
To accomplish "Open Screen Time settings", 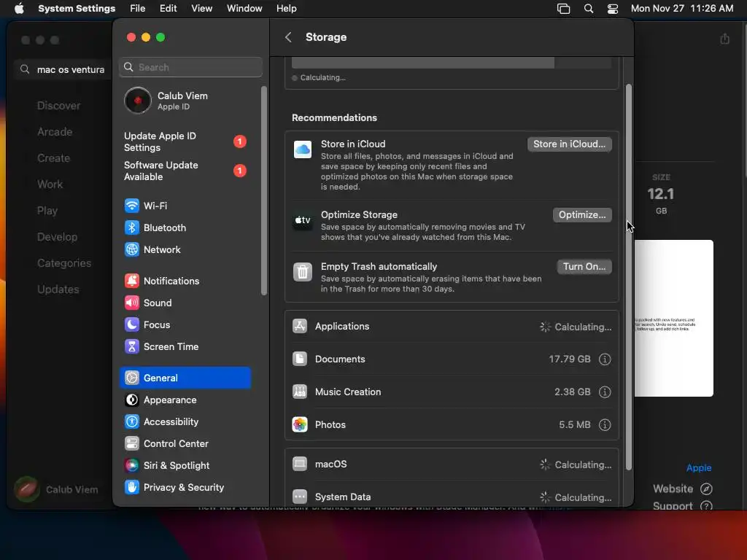I will click(185, 346).
